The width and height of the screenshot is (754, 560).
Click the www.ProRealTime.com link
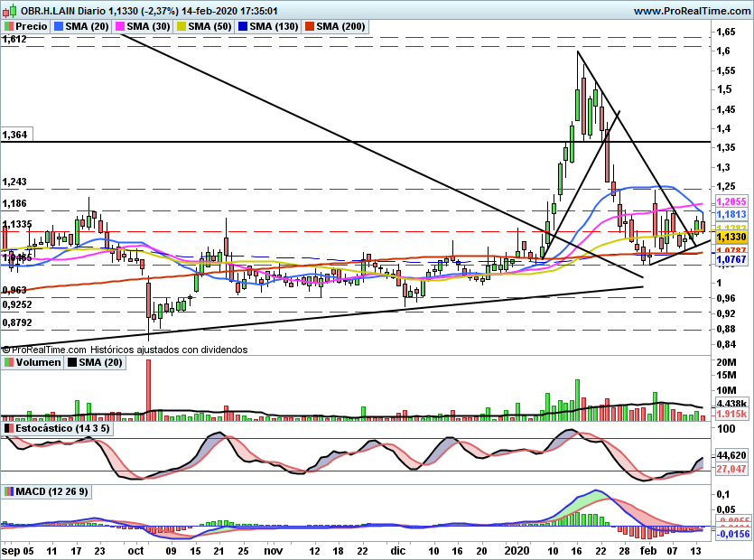click(x=693, y=11)
